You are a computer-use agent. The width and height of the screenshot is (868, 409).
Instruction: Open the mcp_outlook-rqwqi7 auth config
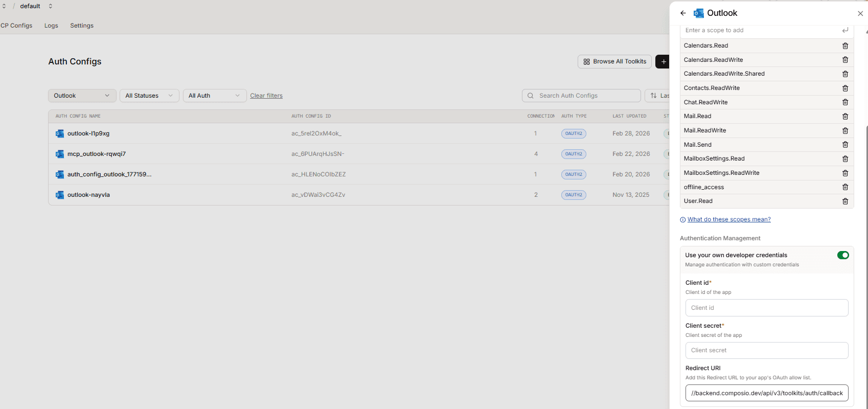coord(97,154)
